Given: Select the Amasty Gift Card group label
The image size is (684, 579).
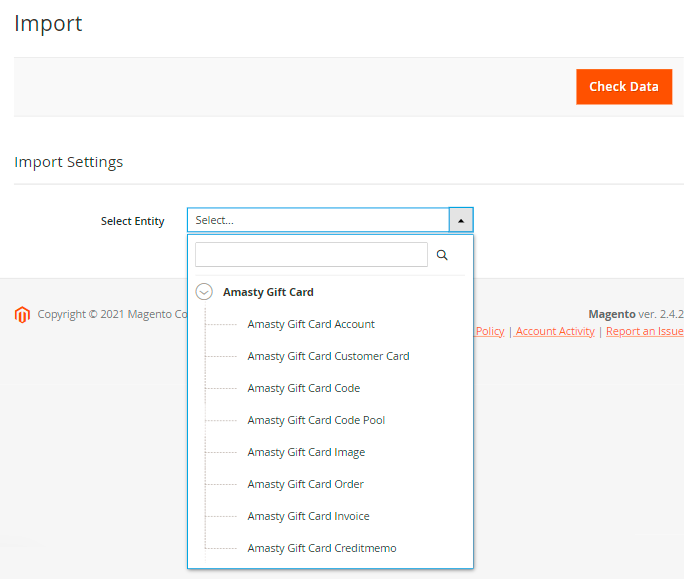Looking at the screenshot, I should [268, 292].
